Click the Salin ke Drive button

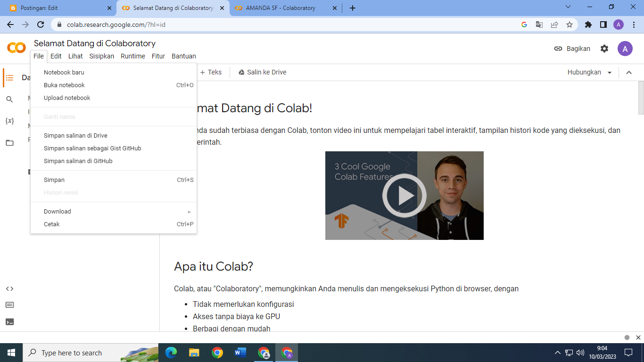262,72
